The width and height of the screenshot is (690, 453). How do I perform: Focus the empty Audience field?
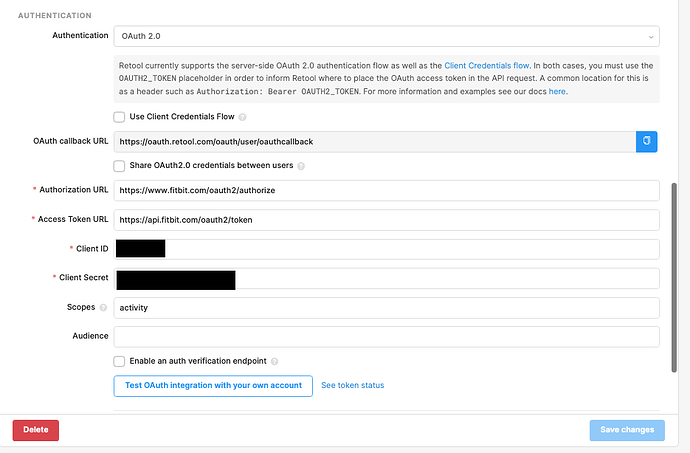tap(386, 337)
